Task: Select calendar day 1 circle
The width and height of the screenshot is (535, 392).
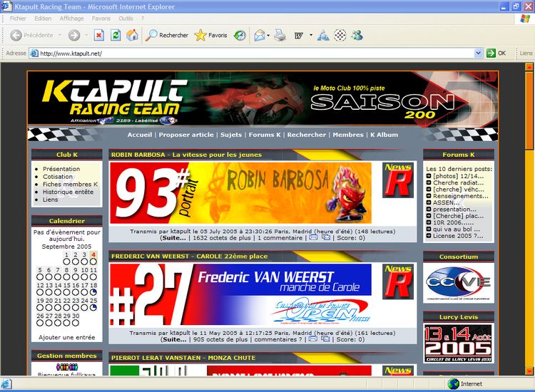Action: tap(66, 262)
